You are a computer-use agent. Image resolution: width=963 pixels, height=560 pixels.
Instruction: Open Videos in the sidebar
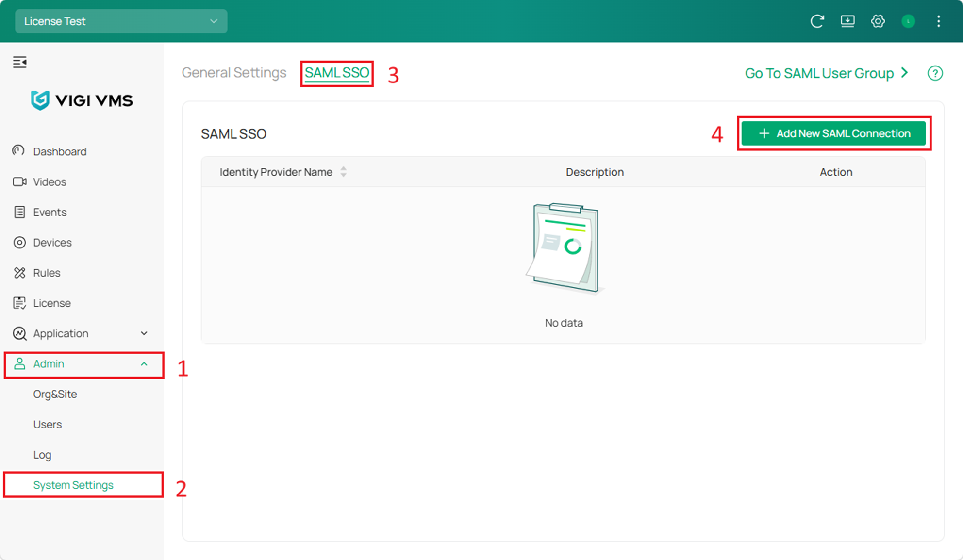[50, 181]
